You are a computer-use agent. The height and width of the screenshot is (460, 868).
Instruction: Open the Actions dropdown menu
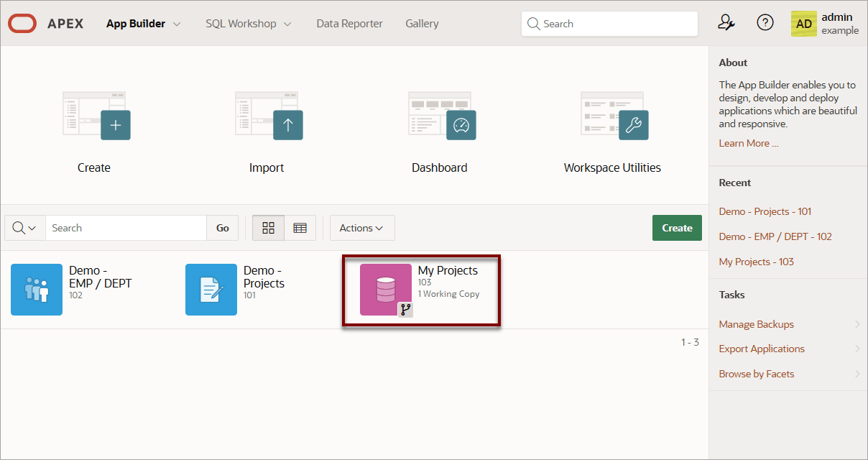362,228
